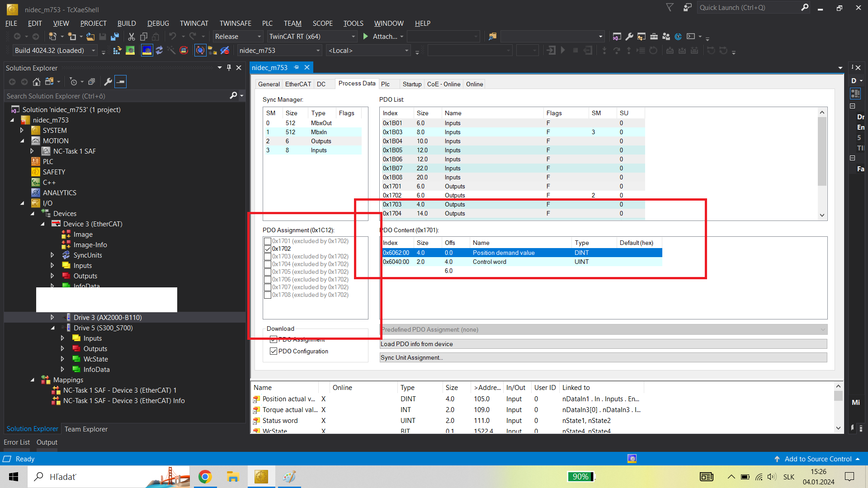
Task: Tick the 0x1707 PDO assignment checkbox
Action: (268, 287)
